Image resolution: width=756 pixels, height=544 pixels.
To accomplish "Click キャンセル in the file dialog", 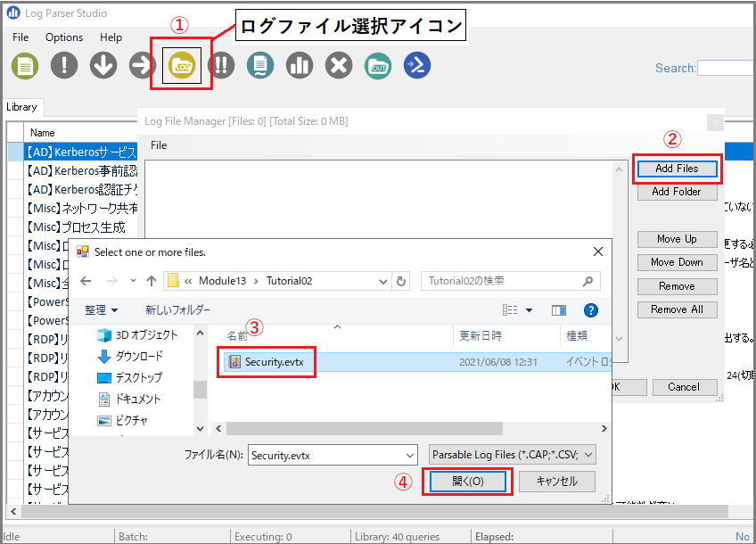I will (557, 482).
